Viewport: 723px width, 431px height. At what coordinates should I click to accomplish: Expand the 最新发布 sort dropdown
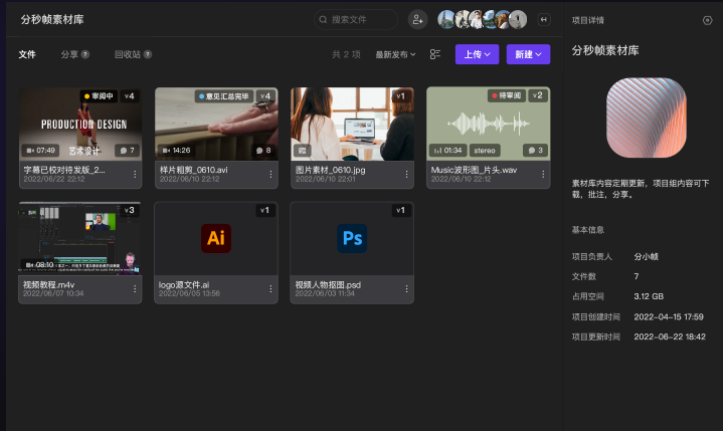click(396, 55)
